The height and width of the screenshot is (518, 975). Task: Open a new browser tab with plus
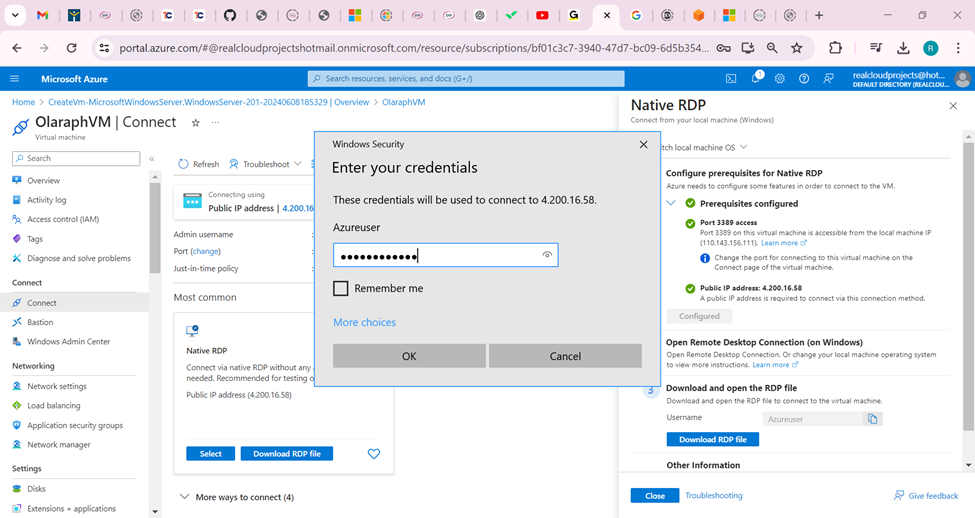(x=819, y=16)
